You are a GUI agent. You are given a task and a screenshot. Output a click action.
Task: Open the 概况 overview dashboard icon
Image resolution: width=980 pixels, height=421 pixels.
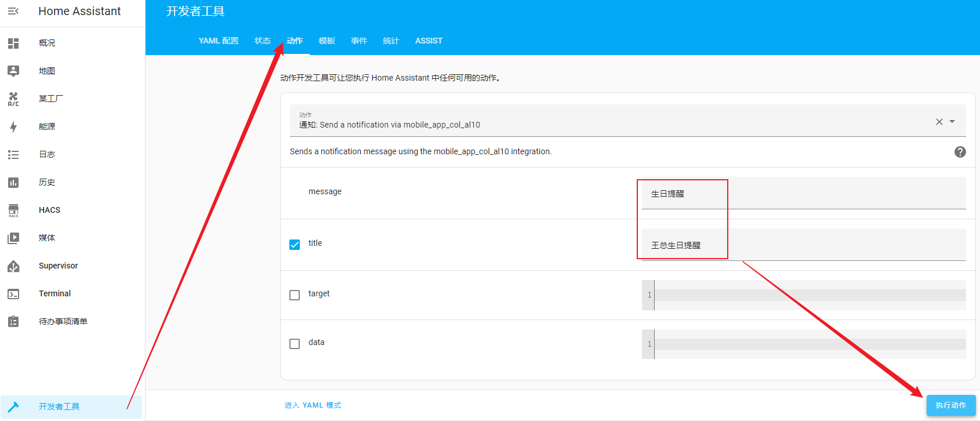pos(13,43)
